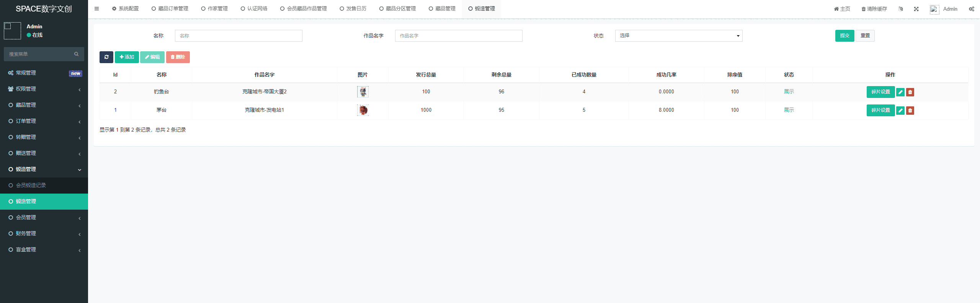Click the 搜索菜单 sidebar search box
The image size is (980, 303).
tap(44, 54)
